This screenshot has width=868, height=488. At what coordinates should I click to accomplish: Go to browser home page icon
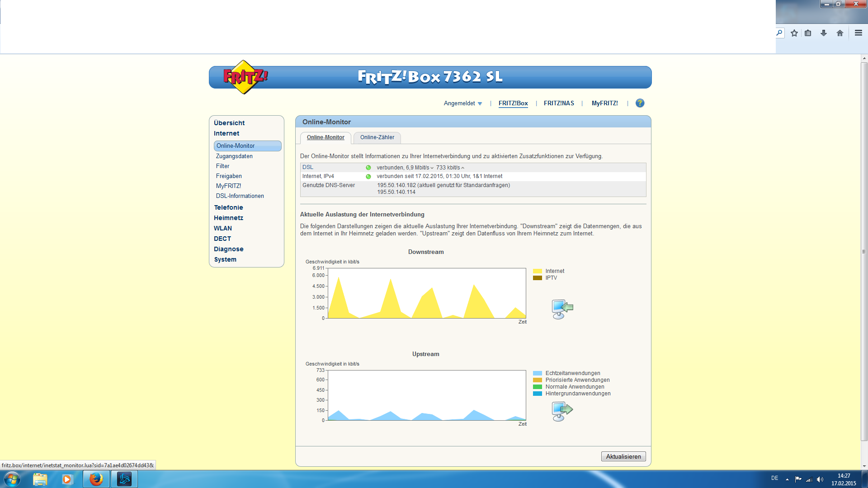click(840, 33)
